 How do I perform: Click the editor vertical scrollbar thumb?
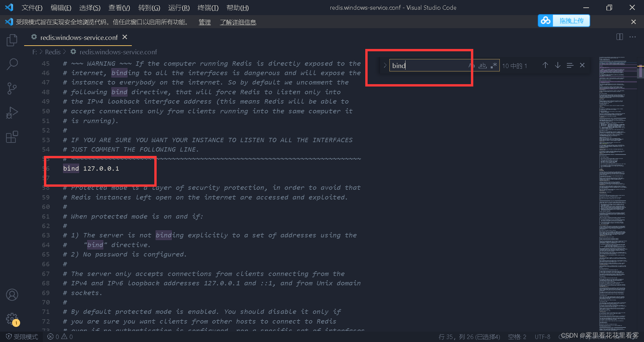tap(640, 71)
